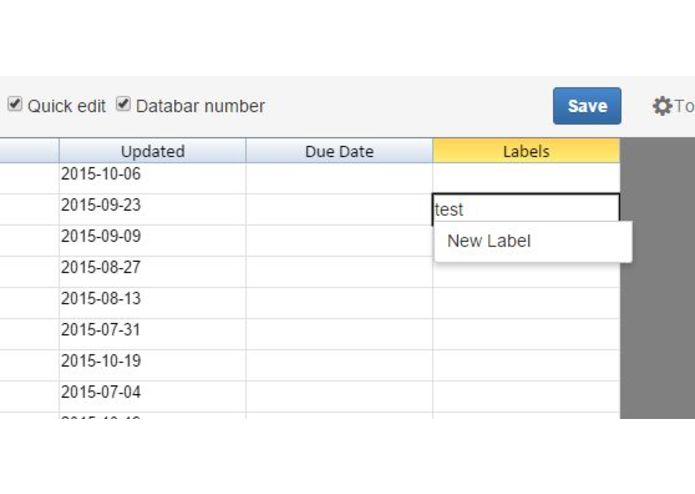Select the Updated cell 2015-09-23
This screenshot has height=494, width=695.
152,210
